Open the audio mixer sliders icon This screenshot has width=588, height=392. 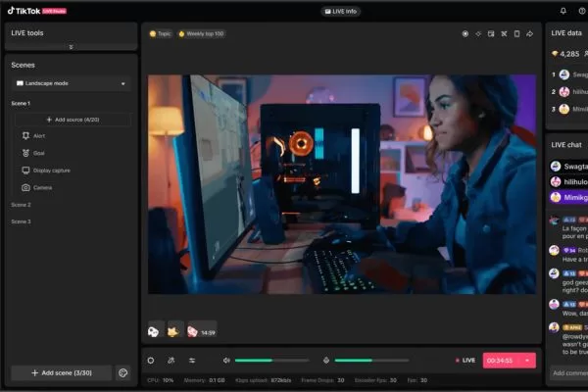[192, 361]
